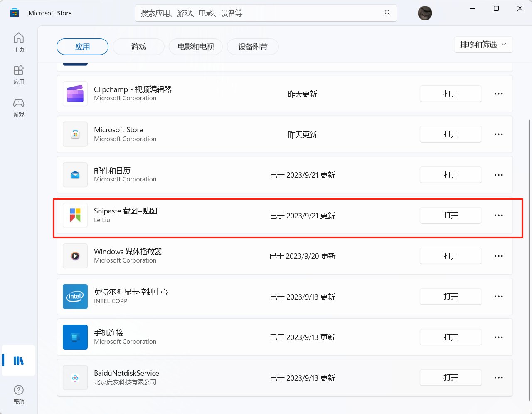Image resolution: width=532 pixels, height=414 pixels.
Task: Click the 手机连接 title text
Action: 108,332
